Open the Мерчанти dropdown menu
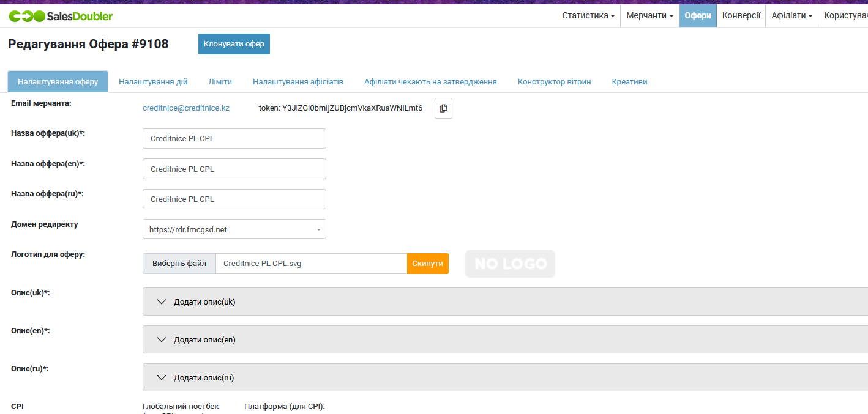868x414 pixels. click(649, 15)
